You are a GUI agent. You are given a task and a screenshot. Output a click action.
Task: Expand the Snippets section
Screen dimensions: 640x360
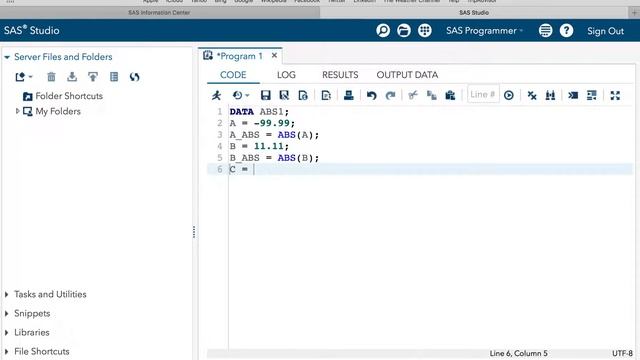(7, 313)
